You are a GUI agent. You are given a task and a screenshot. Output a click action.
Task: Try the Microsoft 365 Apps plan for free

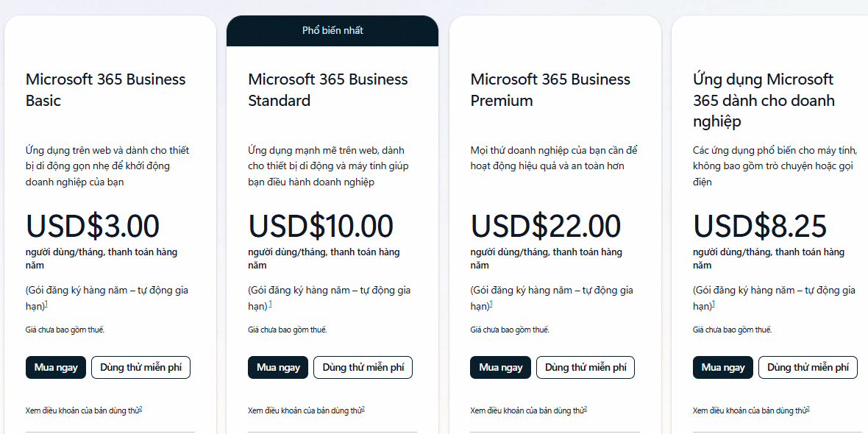click(808, 367)
